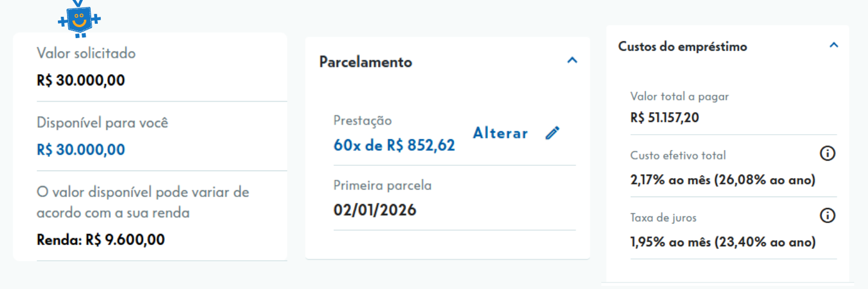Click the Parcelamento heading

pyautogui.click(x=366, y=62)
